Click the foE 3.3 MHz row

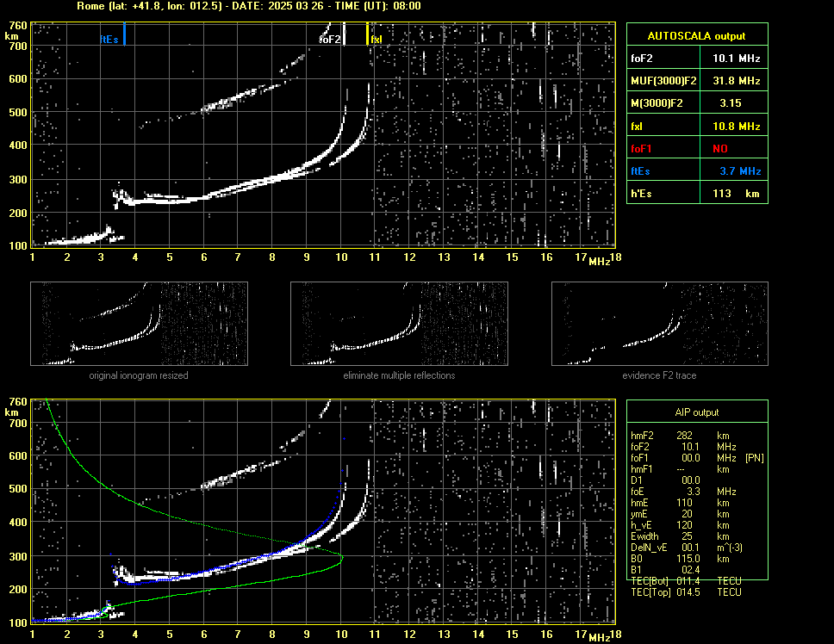(683, 492)
